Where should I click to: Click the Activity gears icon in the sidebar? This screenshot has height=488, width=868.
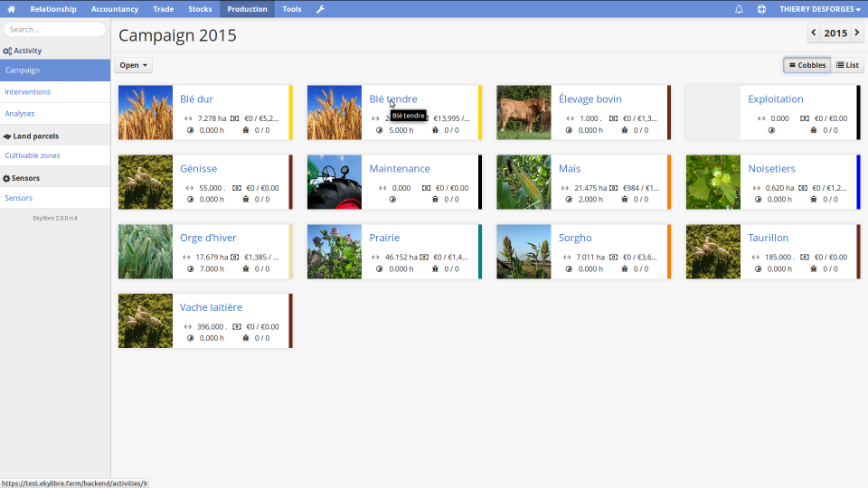click(7, 51)
